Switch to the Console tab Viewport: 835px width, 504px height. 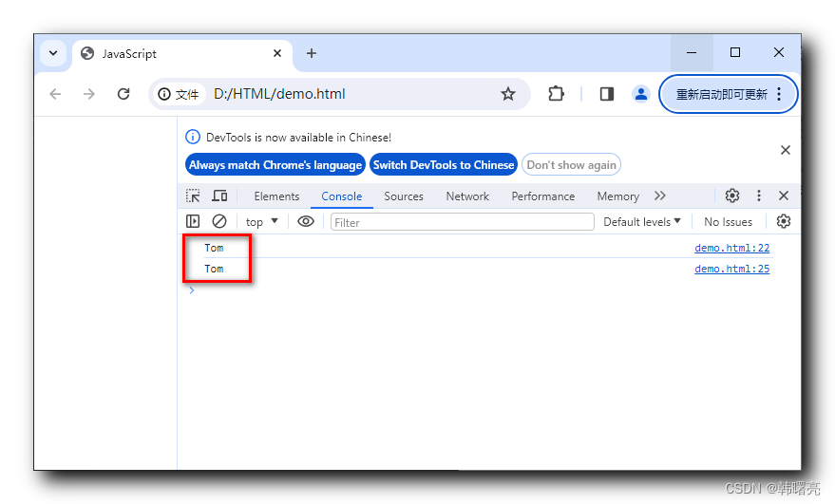pos(342,196)
